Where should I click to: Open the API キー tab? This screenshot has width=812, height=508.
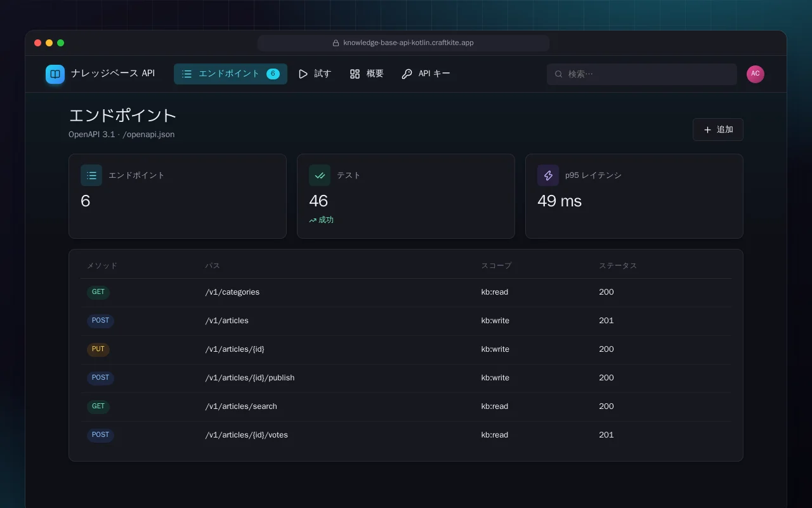click(426, 74)
